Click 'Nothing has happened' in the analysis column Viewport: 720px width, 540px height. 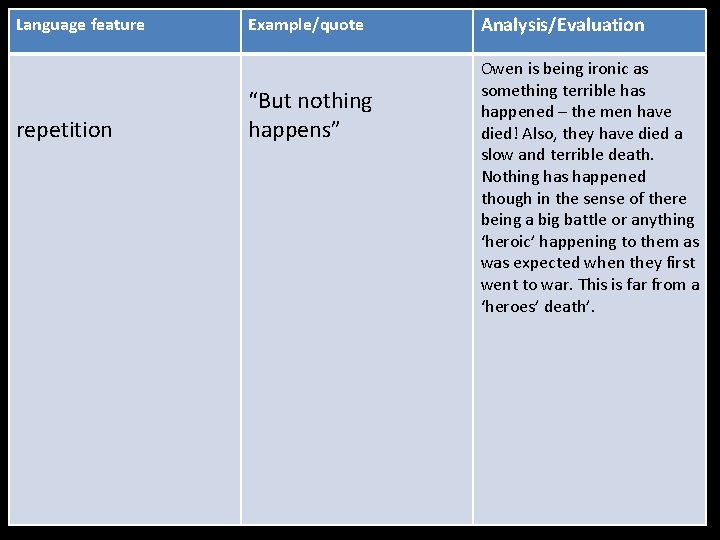click(563, 177)
